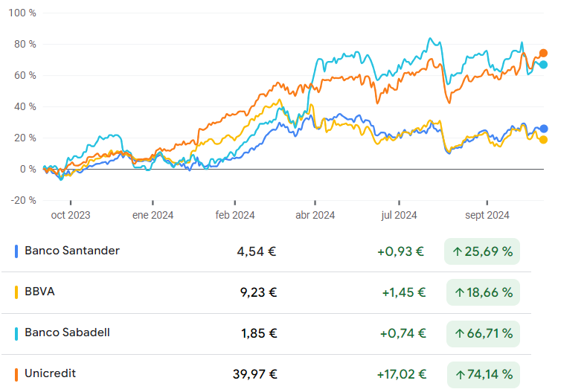Click the yellow BBVA endpoint dot on chart

[544, 140]
